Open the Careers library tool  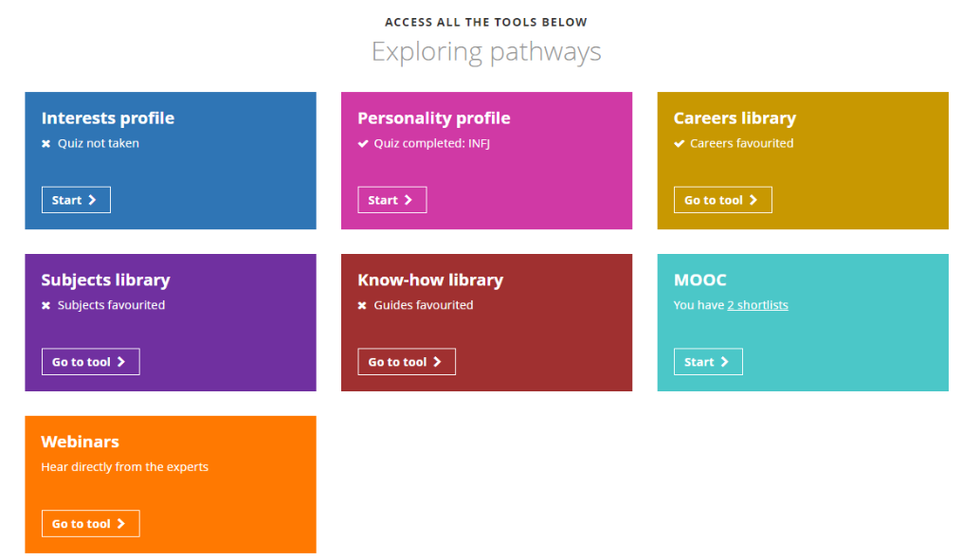pyautogui.click(x=723, y=200)
